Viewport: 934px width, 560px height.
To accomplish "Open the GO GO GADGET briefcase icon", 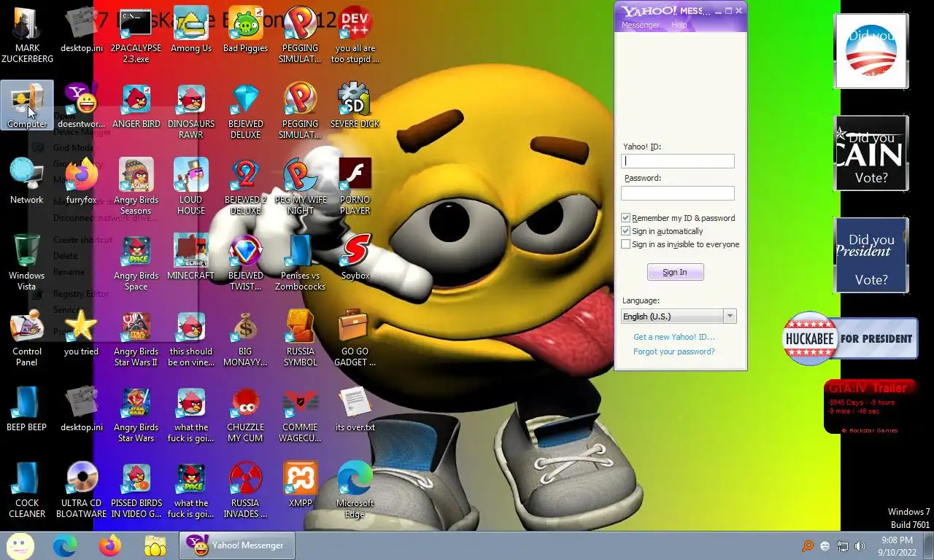I will (355, 338).
